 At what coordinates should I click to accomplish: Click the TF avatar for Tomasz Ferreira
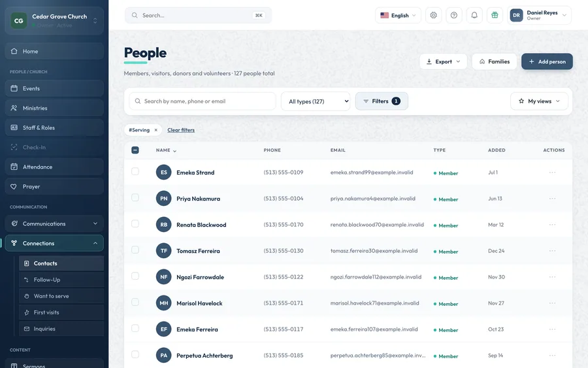[x=164, y=250]
